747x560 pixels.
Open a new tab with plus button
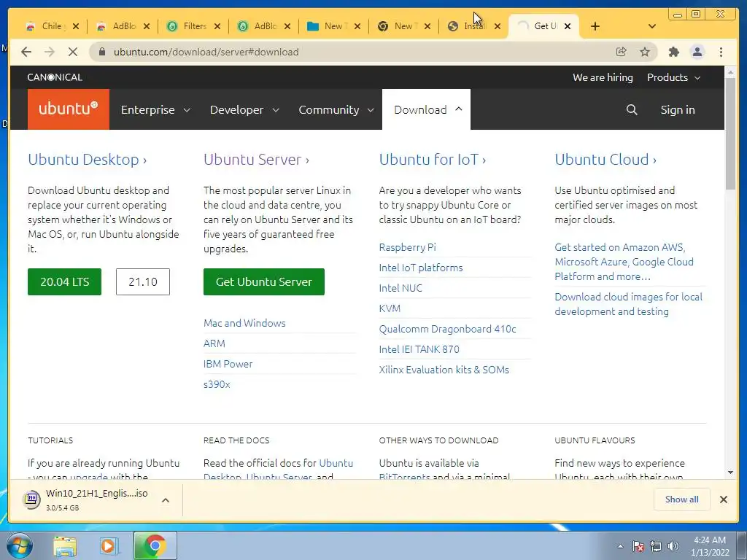[595, 26]
